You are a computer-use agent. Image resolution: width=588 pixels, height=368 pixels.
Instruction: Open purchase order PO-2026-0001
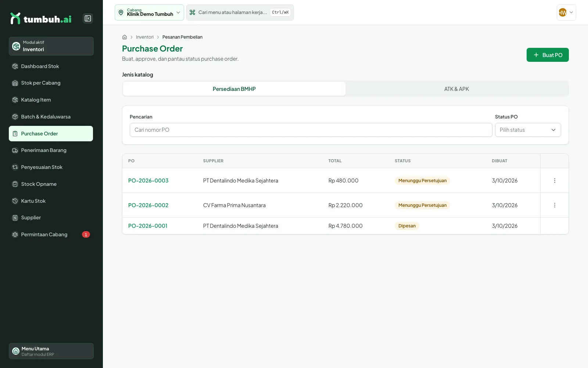point(148,226)
